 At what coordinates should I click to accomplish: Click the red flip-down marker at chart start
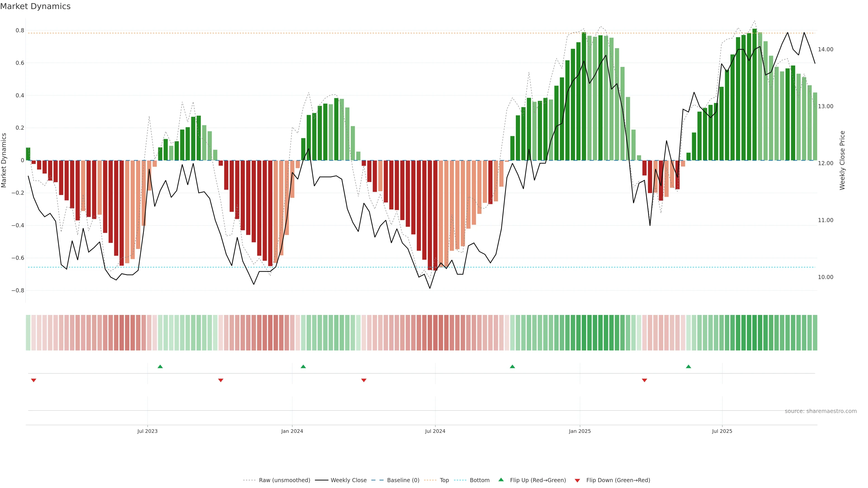click(34, 380)
